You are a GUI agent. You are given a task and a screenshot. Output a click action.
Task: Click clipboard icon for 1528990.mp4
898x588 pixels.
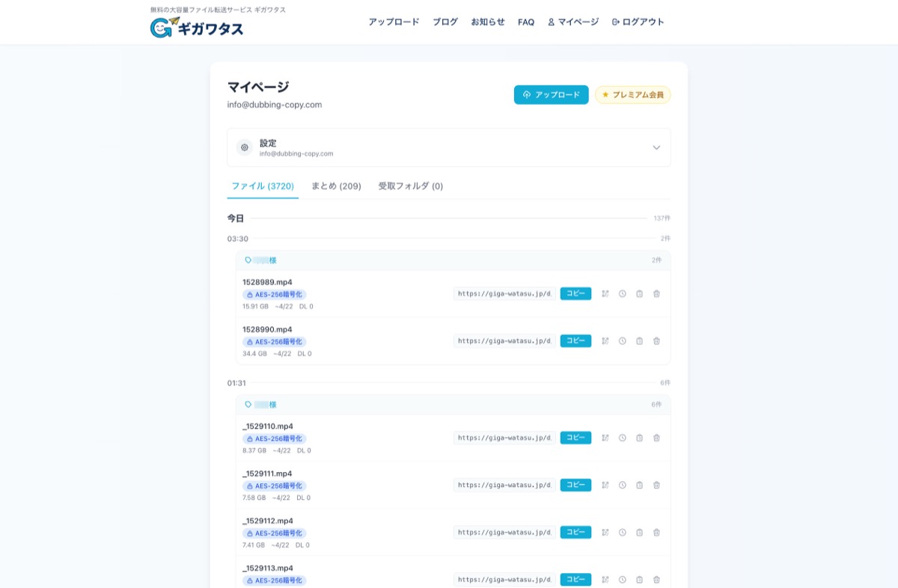[x=640, y=341]
